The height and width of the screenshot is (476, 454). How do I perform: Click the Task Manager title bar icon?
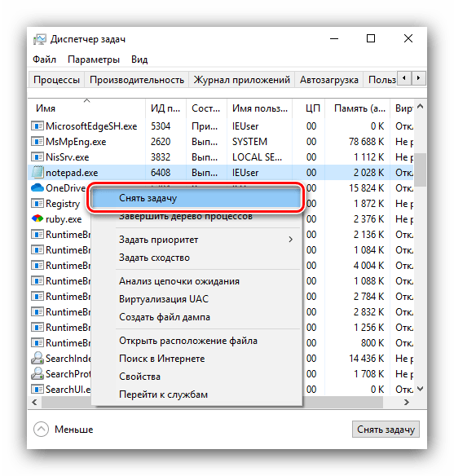click(x=39, y=39)
